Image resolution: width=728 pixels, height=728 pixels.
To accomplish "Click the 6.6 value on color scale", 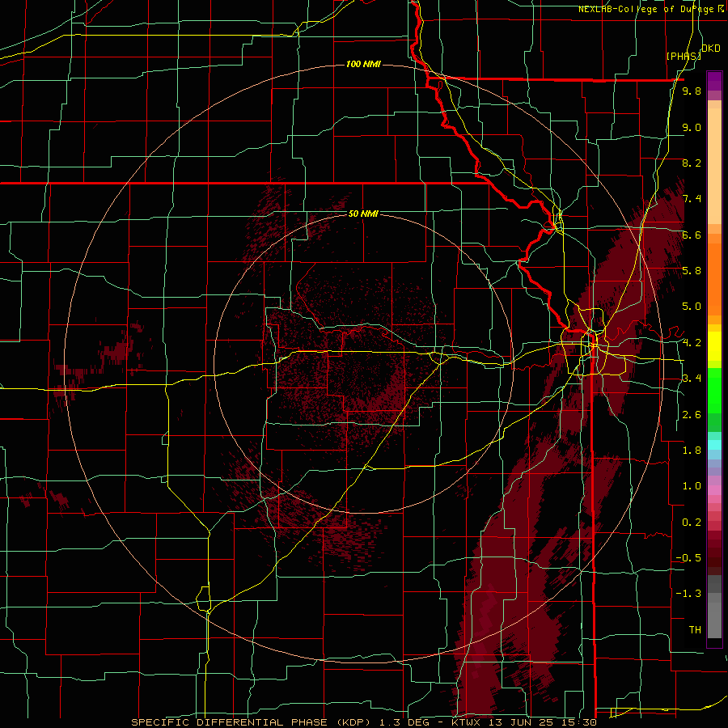I will pyautogui.click(x=692, y=235).
